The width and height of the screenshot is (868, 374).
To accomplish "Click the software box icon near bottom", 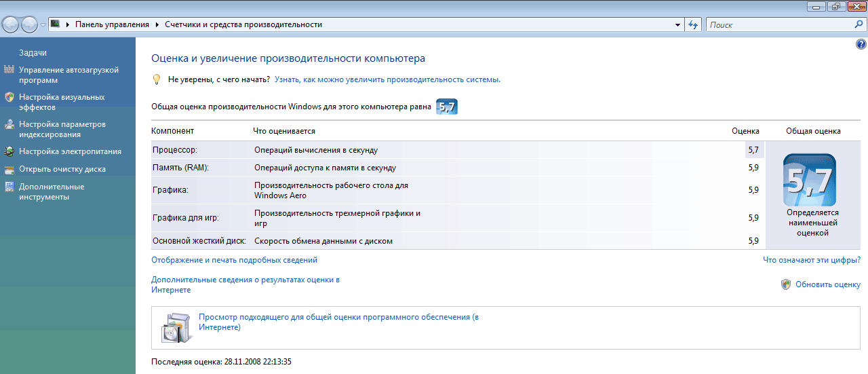I will point(178,327).
